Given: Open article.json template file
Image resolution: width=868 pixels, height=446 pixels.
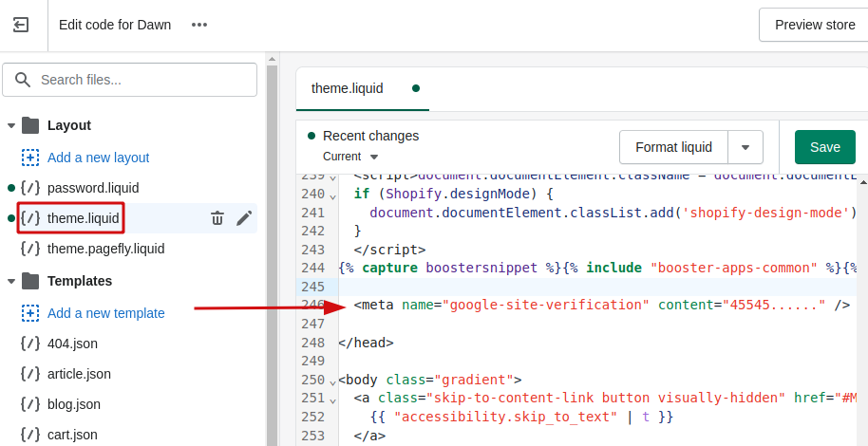Looking at the screenshot, I should 79,374.
